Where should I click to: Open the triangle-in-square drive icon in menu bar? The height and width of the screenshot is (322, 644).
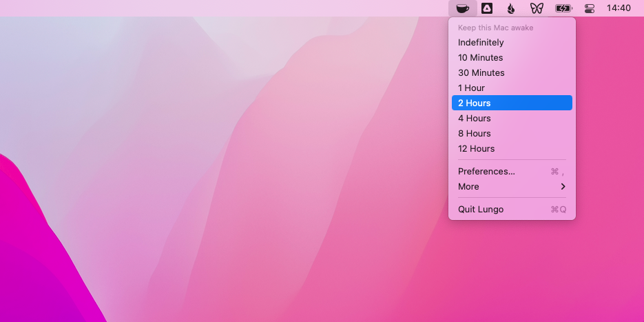coord(487,8)
